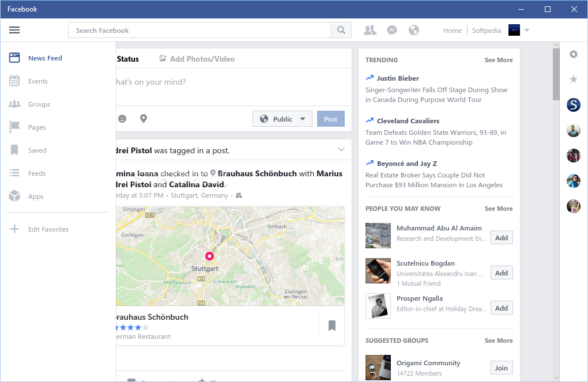Go to Home link
The image size is (588, 382).
(x=453, y=31)
